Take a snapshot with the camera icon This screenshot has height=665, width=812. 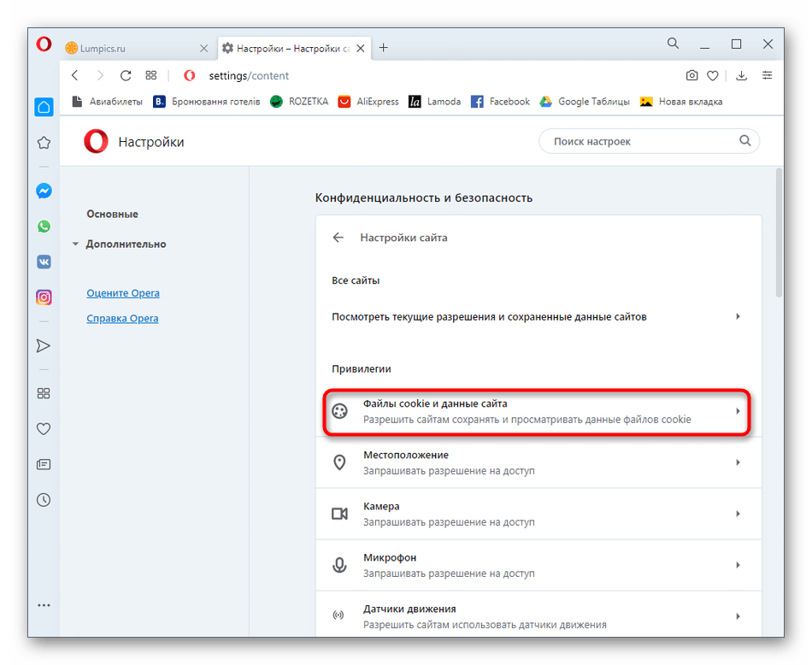pyautogui.click(x=691, y=75)
